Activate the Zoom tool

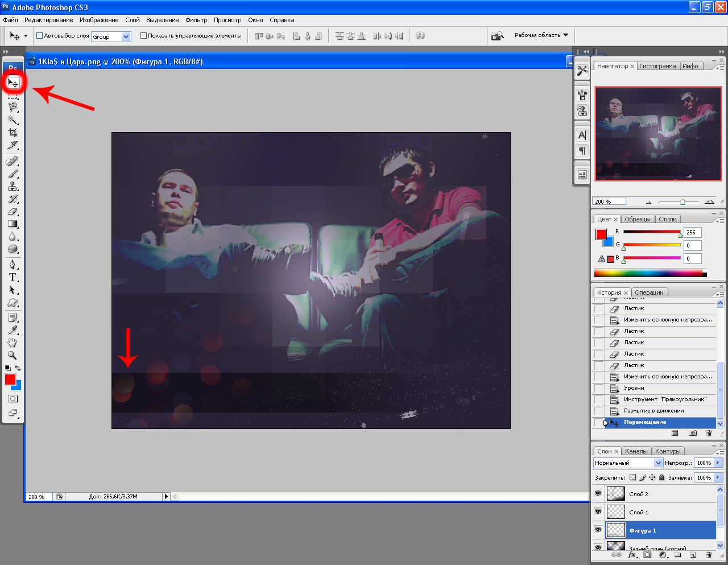click(13, 355)
